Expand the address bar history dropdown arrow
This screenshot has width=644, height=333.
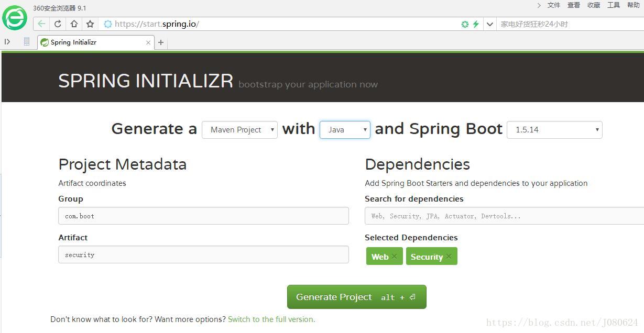(x=489, y=24)
